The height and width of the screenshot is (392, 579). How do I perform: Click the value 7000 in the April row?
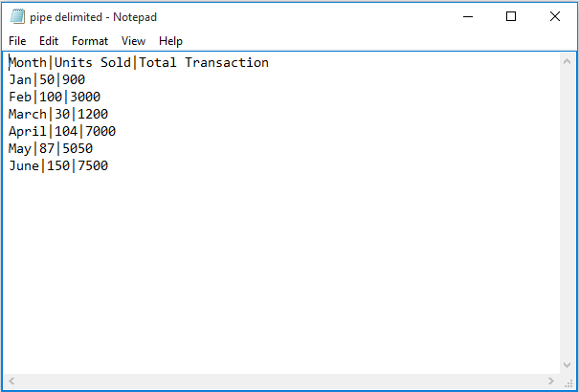[100, 132]
